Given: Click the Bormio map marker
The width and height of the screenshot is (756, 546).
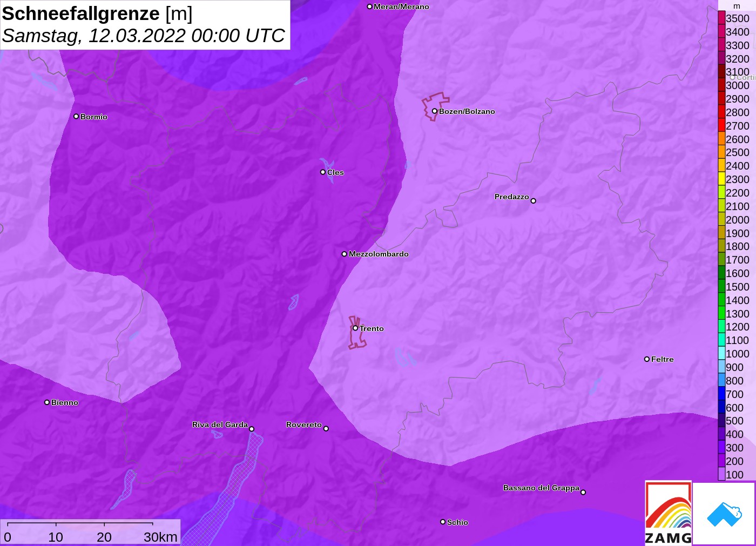Looking at the screenshot, I should pos(76,116).
